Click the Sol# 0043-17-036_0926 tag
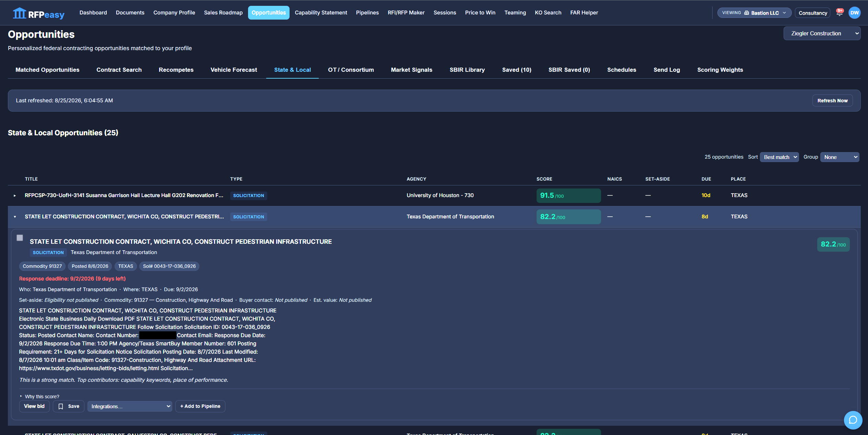This screenshot has width=868, height=435. click(x=169, y=266)
